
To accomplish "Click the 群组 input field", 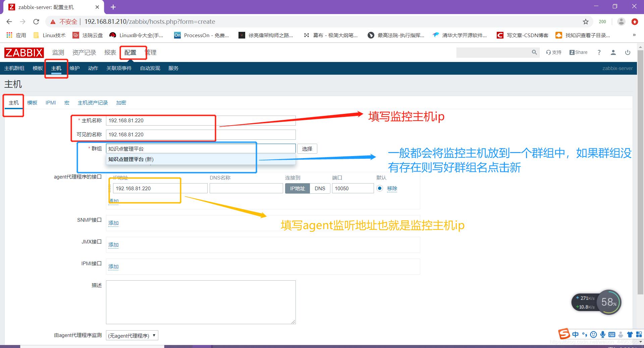I will click(x=201, y=149).
